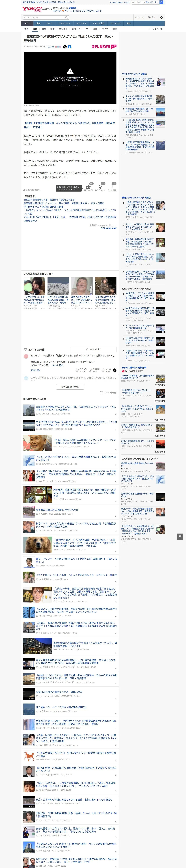
Task: Open article 鬼怒川から親子の遺体見つかる
Action: click(59, 692)
